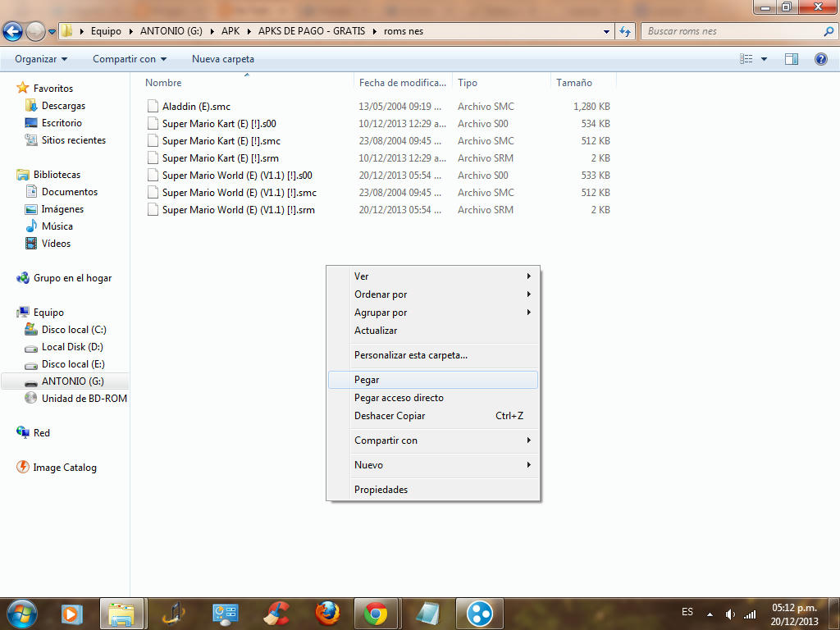
Task: Open the Nuevo submenu in context menu
Action: pyautogui.click(x=369, y=465)
